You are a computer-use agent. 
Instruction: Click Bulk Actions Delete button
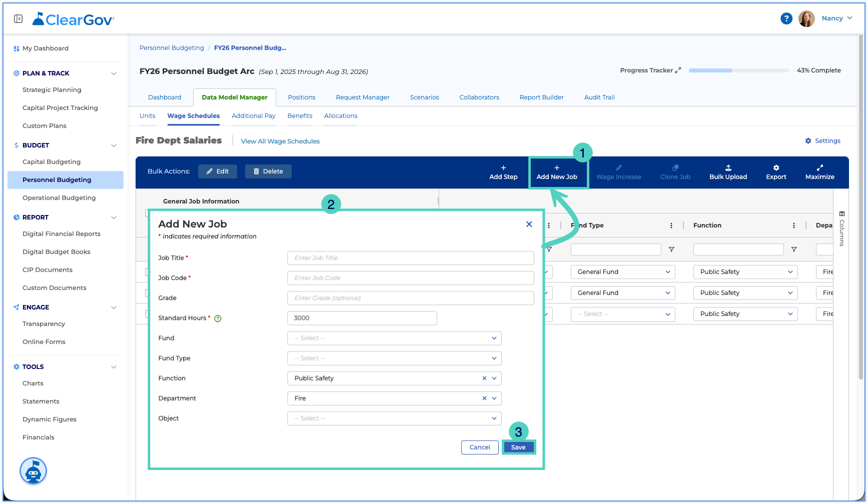coord(268,171)
